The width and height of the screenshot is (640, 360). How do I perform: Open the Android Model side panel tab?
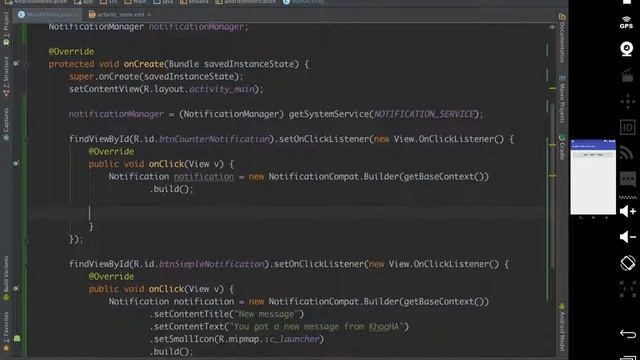[562, 327]
